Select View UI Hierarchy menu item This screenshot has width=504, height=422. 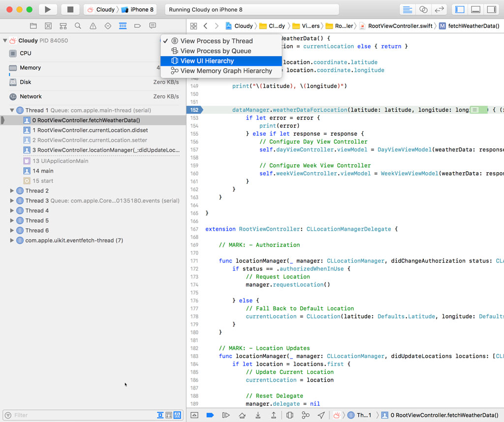207,61
